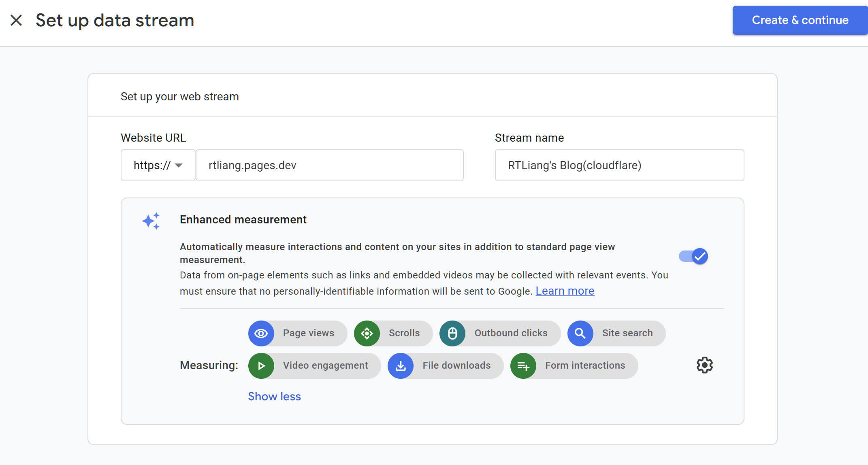The height and width of the screenshot is (465, 868).
Task: Click the File downloads arrow icon
Action: tap(401, 365)
